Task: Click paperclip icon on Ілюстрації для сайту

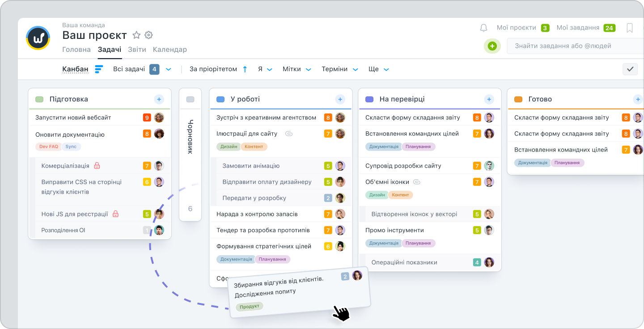Action: coord(289,134)
